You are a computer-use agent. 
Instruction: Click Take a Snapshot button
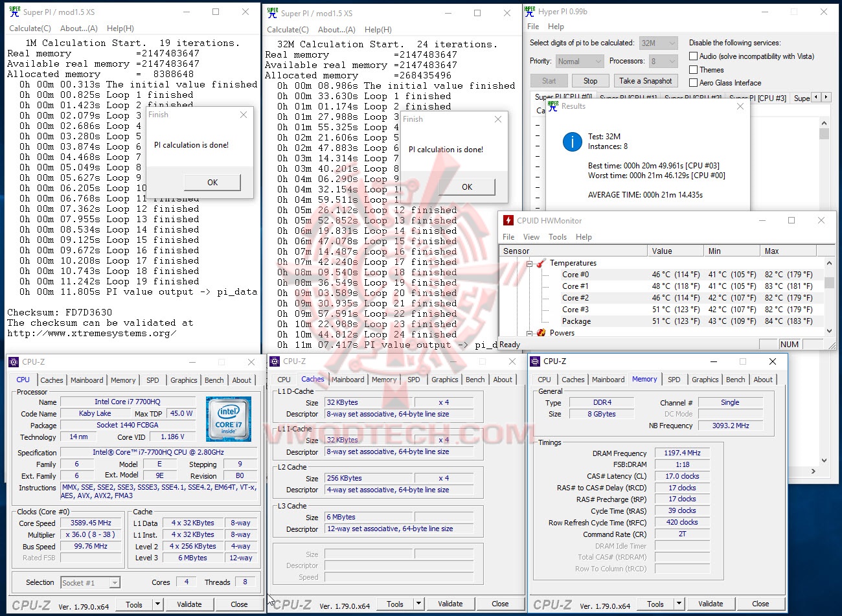(645, 81)
